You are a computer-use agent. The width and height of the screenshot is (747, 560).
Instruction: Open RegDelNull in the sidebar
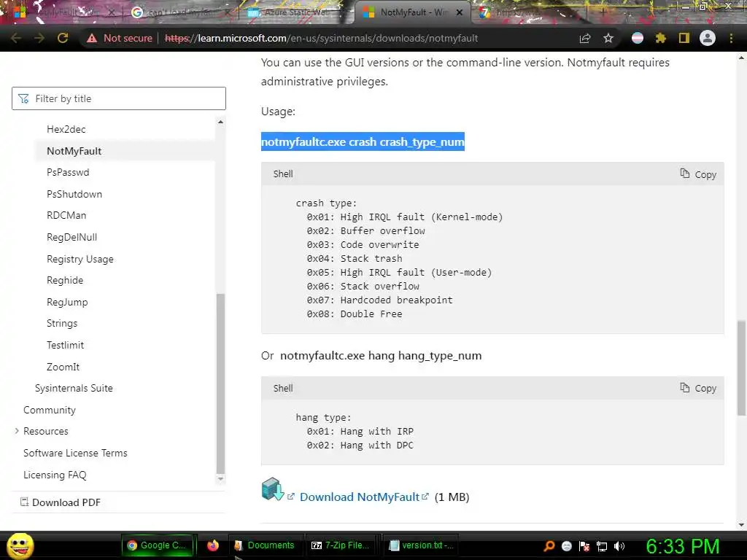tap(72, 237)
